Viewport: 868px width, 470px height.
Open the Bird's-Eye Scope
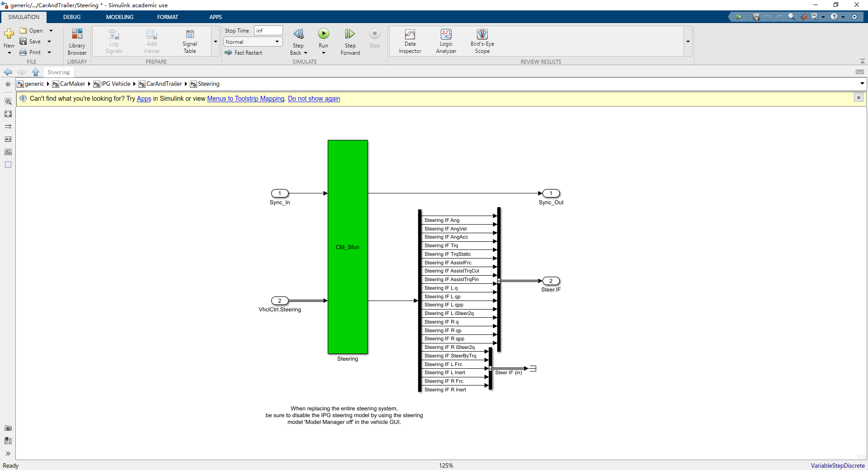[482, 42]
